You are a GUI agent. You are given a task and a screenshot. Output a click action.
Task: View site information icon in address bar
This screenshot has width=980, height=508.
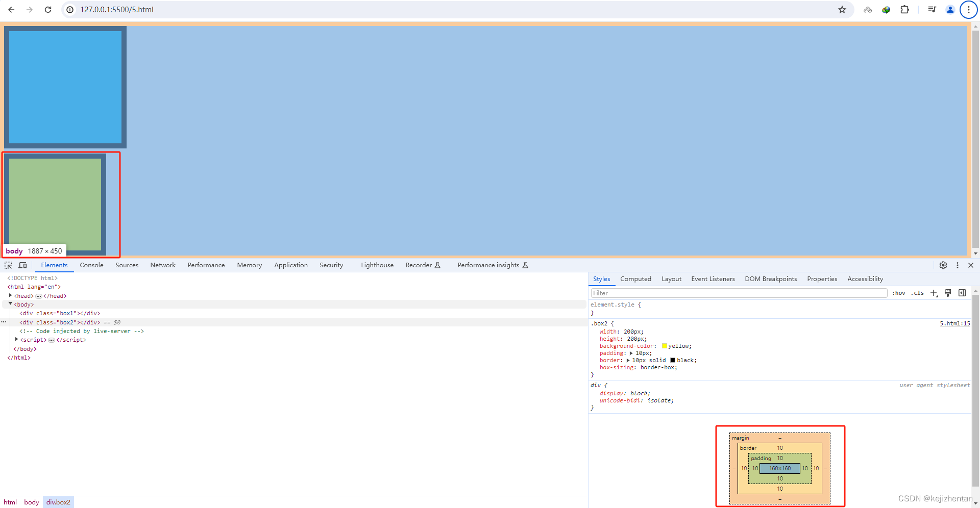(x=70, y=10)
